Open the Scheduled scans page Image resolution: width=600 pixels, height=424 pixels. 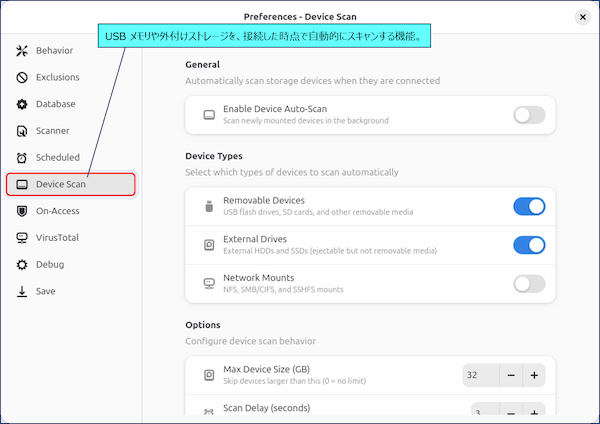(x=71, y=158)
